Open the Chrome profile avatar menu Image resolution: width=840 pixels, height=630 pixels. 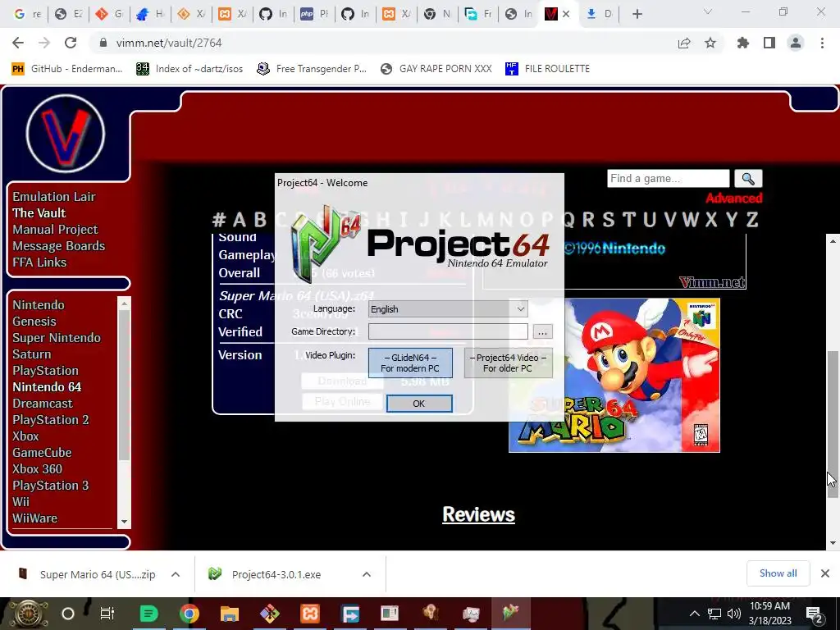[x=796, y=43]
